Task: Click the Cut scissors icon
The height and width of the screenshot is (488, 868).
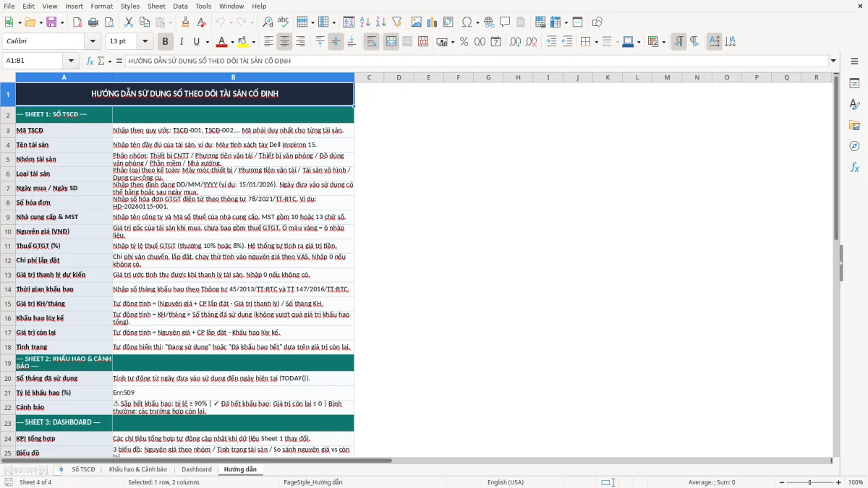Action: click(x=129, y=22)
